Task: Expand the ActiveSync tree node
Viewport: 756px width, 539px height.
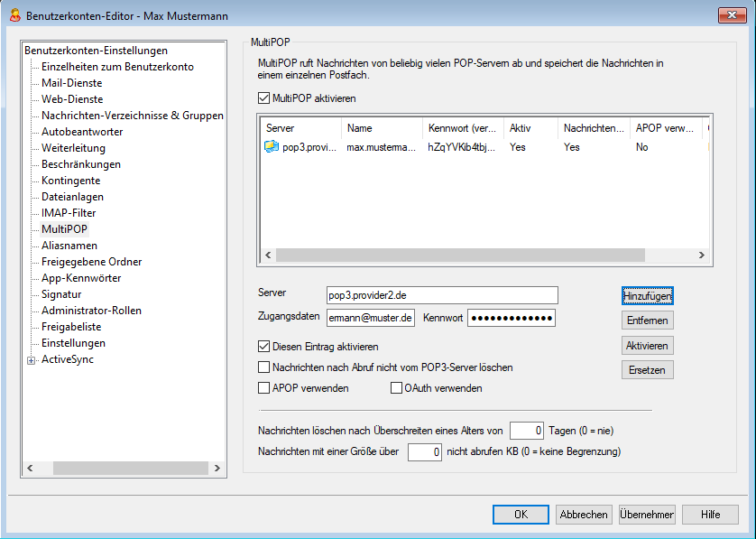Action: coord(32,360)
